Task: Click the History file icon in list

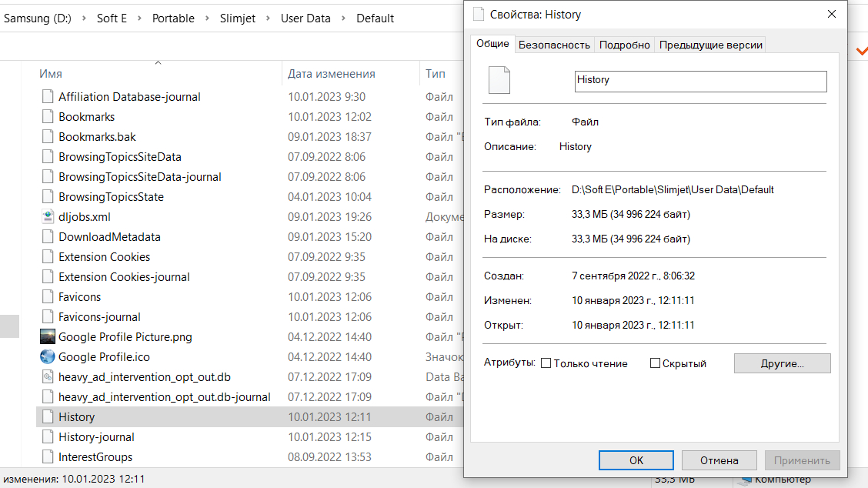Action: tap(48, 417)
